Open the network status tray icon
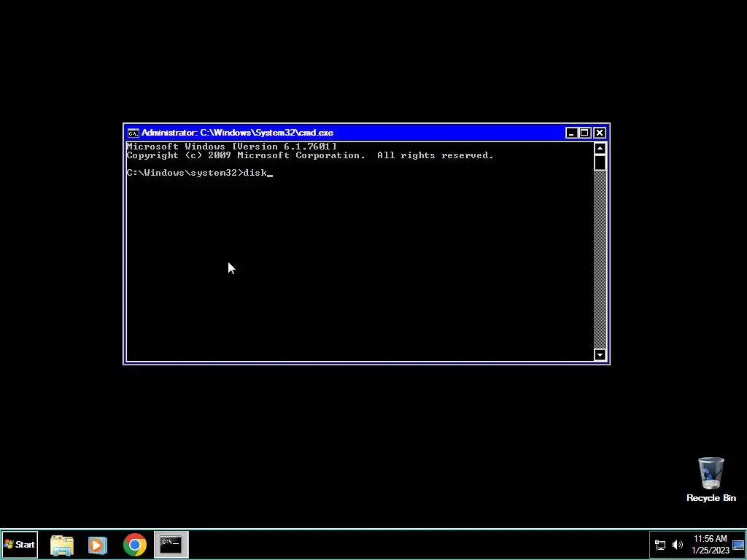This screenshot has height=560, width=747. point(660,545)
